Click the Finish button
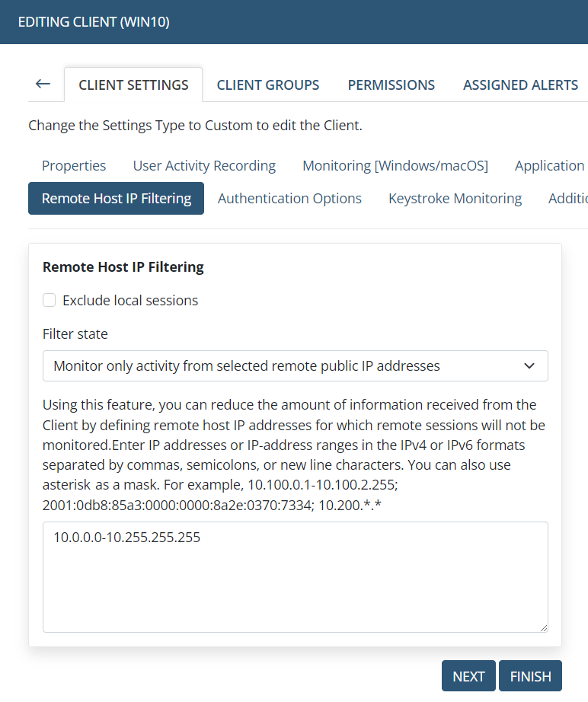 coord(530,677)
